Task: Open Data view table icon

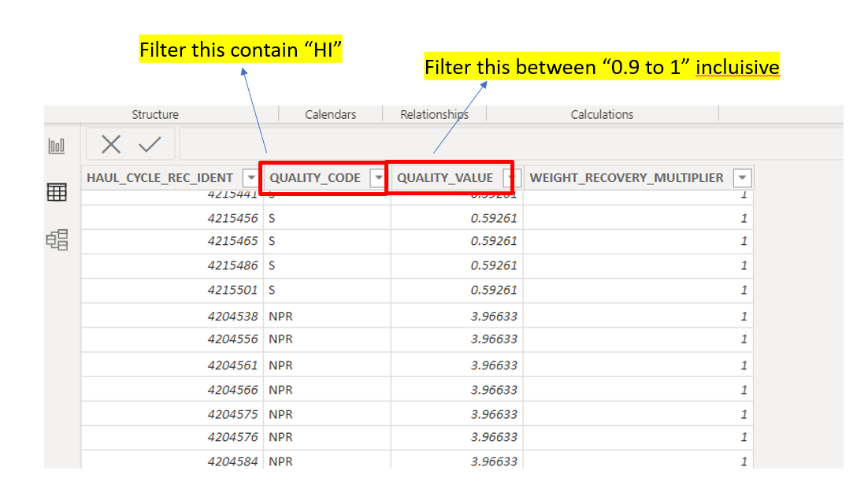Action: click(x=57, y=192)
